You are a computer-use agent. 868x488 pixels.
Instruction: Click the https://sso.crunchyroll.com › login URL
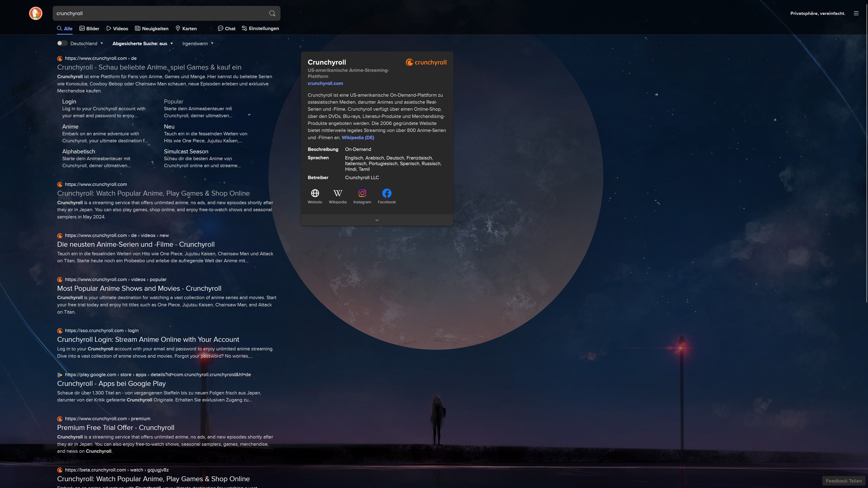(102, 331)
